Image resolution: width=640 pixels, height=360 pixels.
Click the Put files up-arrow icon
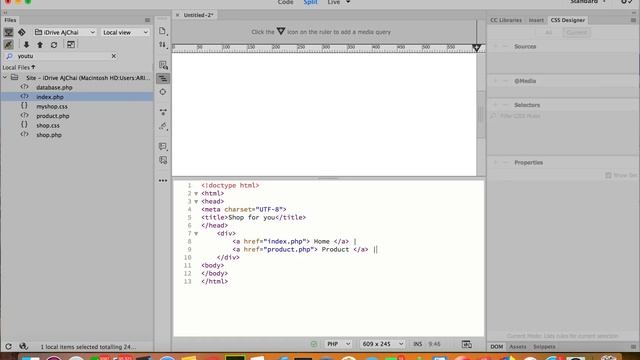click(40, 45)
